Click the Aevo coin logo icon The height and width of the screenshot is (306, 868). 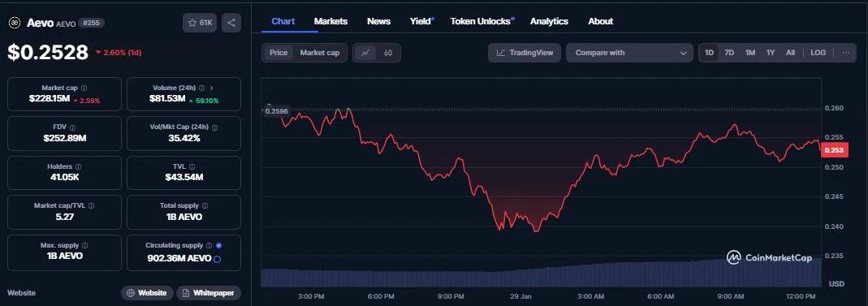[15, 23]
